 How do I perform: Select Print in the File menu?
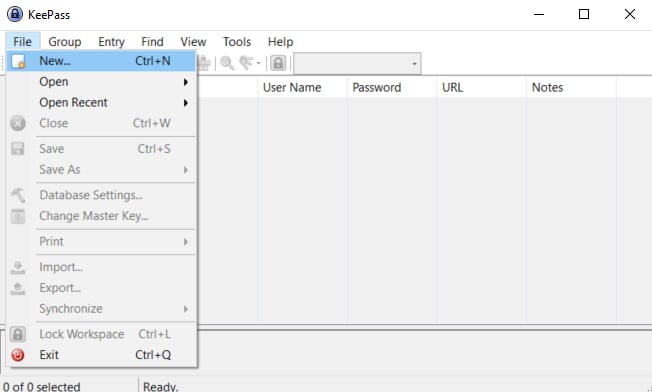click(x=101, y=242)
